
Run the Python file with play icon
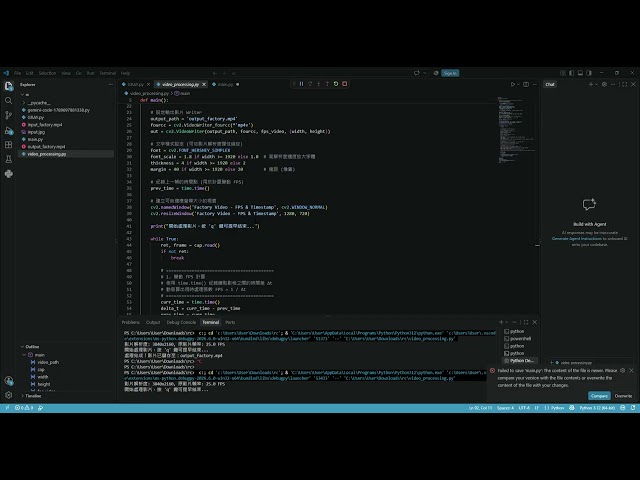(x=513, y=84)
